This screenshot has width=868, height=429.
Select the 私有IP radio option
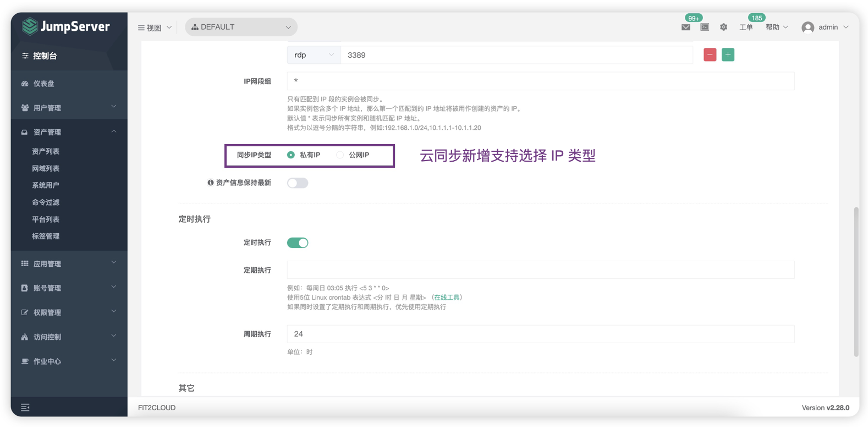pyautogui.click(x=290, y=155)
